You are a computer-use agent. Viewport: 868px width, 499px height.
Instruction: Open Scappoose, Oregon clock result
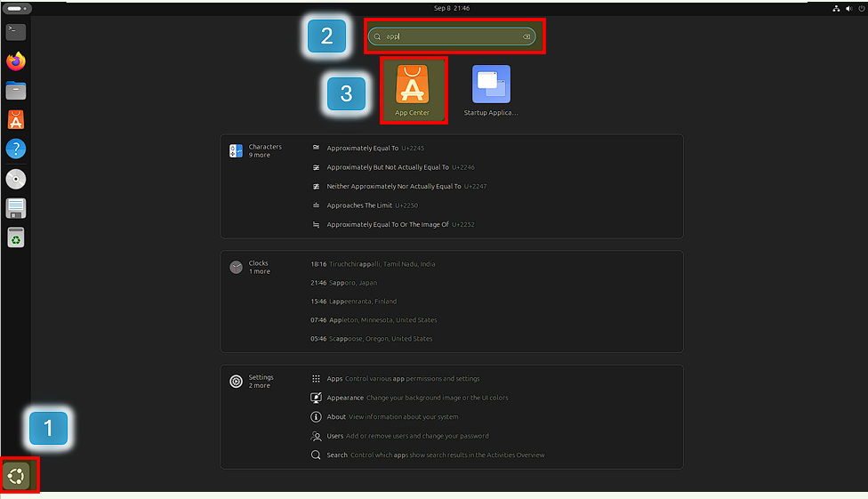tap(371, 338)
